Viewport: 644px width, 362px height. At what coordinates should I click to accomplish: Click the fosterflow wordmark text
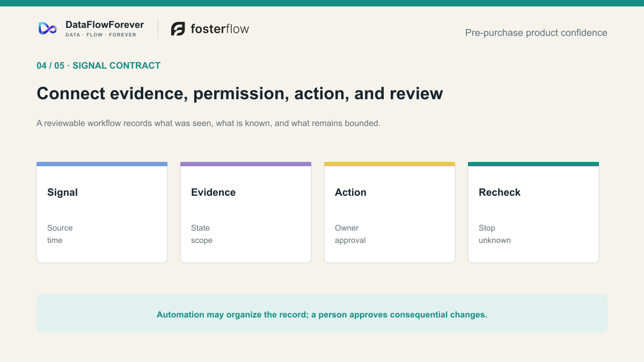pos(220,29)
